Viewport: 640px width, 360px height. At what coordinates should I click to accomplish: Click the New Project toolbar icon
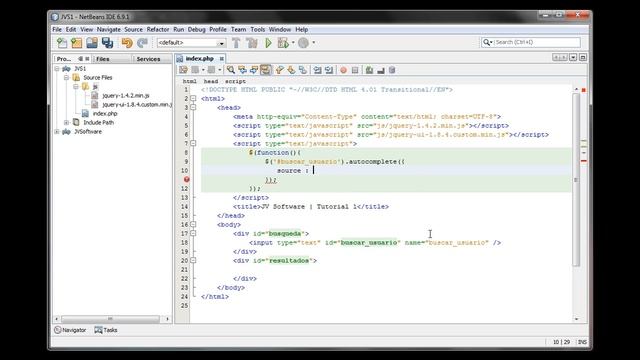coord(76,42)
